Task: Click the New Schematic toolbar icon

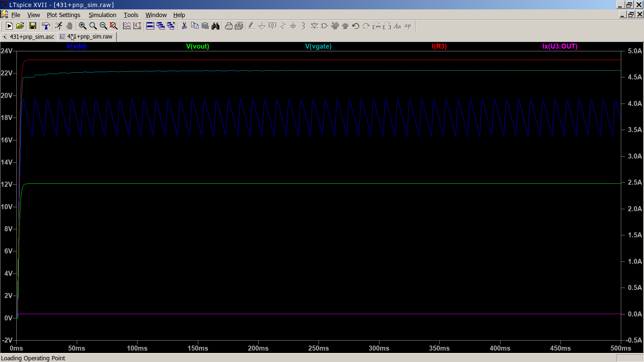Action: 9,26
